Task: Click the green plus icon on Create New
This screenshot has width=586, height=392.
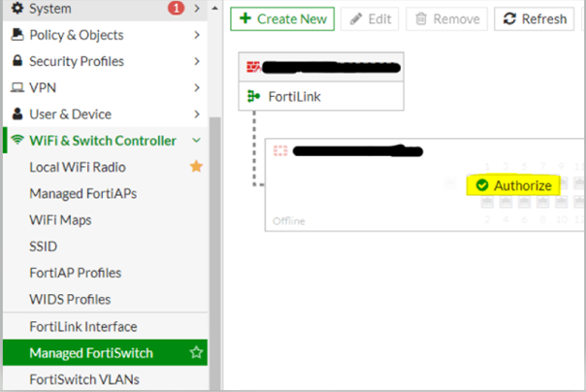Action: click(245, 18)
